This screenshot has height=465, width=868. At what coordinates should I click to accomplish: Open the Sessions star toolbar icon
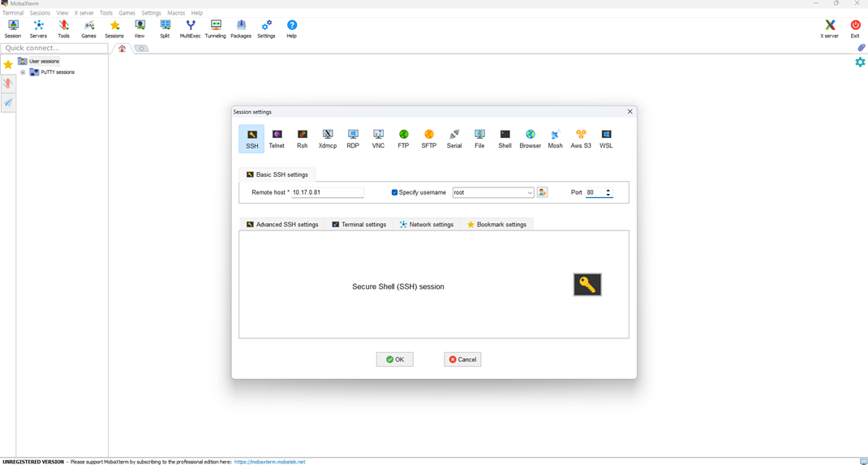[x=114, y=28]
